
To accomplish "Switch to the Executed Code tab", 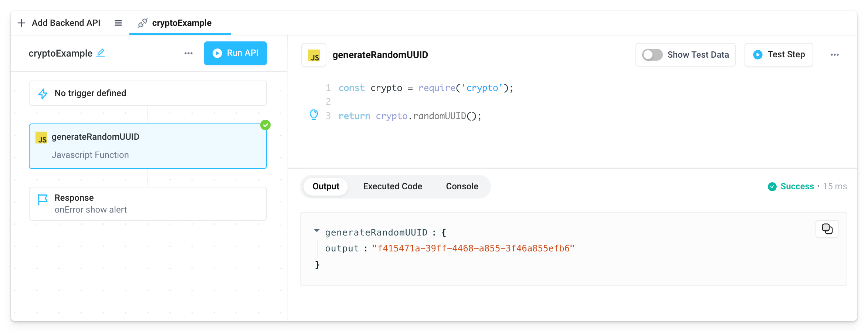I will click(x=392, y=186).
